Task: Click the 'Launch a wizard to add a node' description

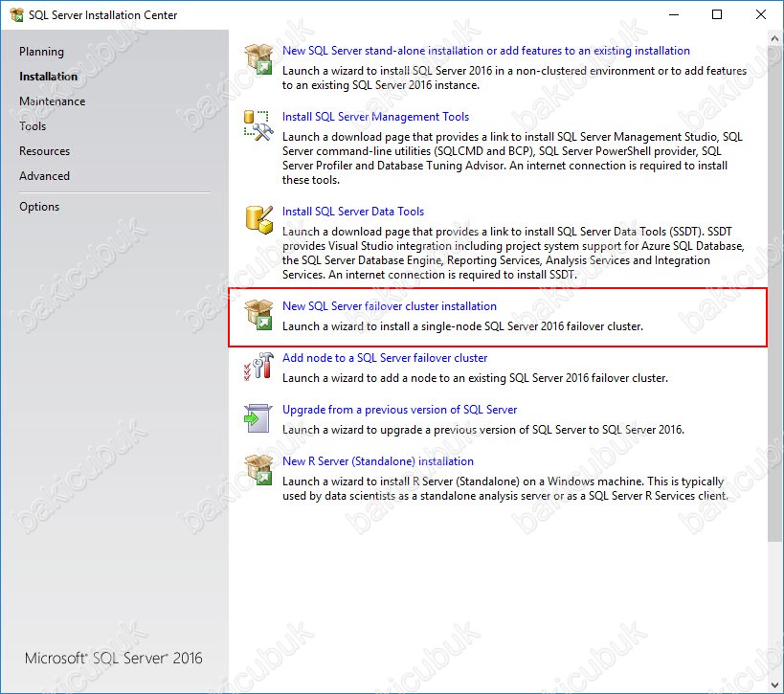Action: [x=475, y=378]
